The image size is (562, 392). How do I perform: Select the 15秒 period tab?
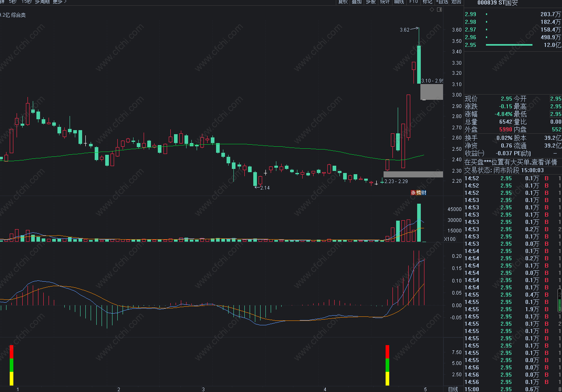click(26, 2)
